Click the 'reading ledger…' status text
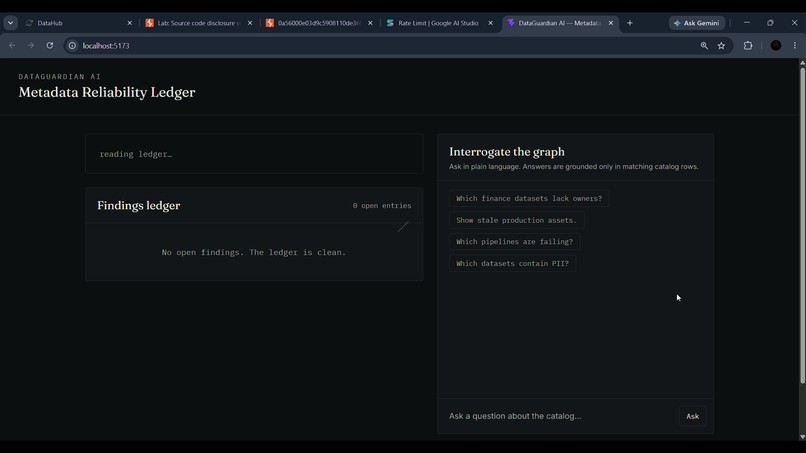The width and height of the screenshot is (806, 453). click(x=136, y=154)
